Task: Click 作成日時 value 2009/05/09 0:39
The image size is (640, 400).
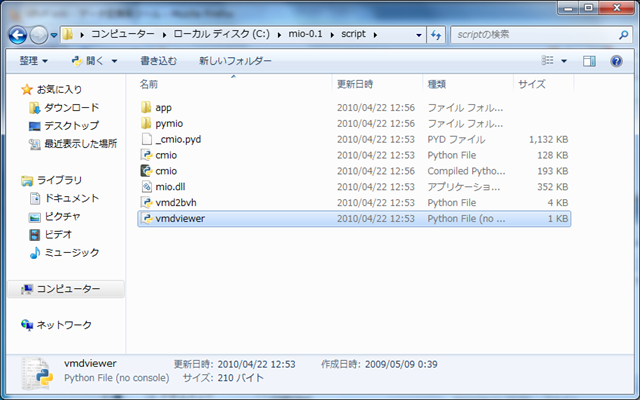Action: pos(401,364)
